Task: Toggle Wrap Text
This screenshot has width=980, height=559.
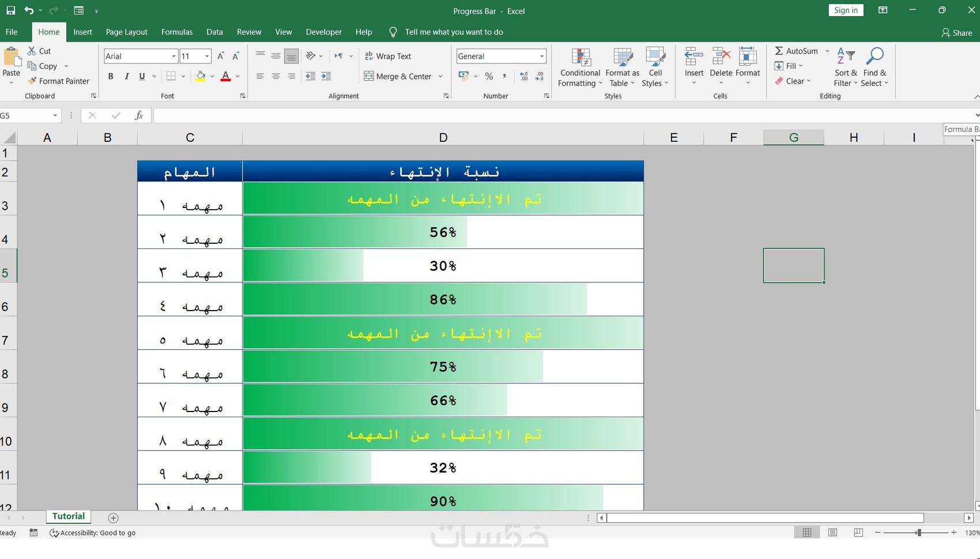Action: [x=388, y=56]
